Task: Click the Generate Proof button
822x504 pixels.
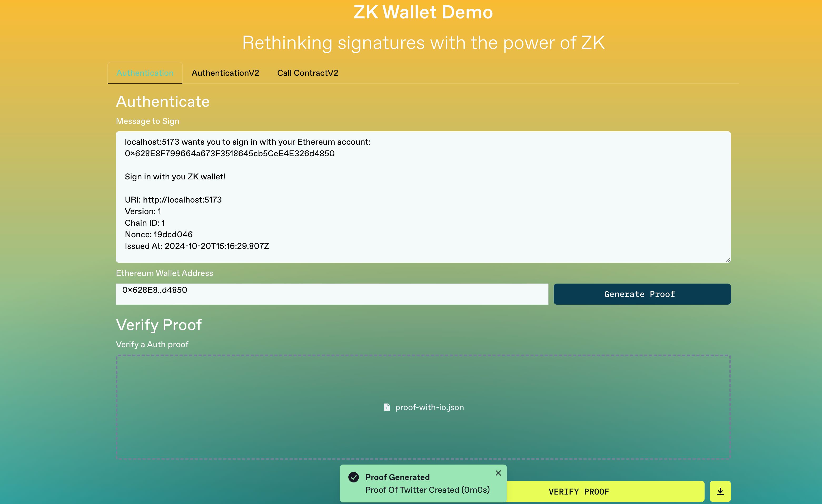Action: [642, 294]
